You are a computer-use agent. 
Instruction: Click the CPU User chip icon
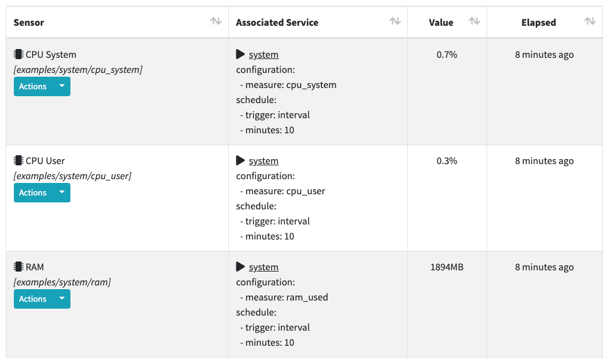(x=19, y=160)
